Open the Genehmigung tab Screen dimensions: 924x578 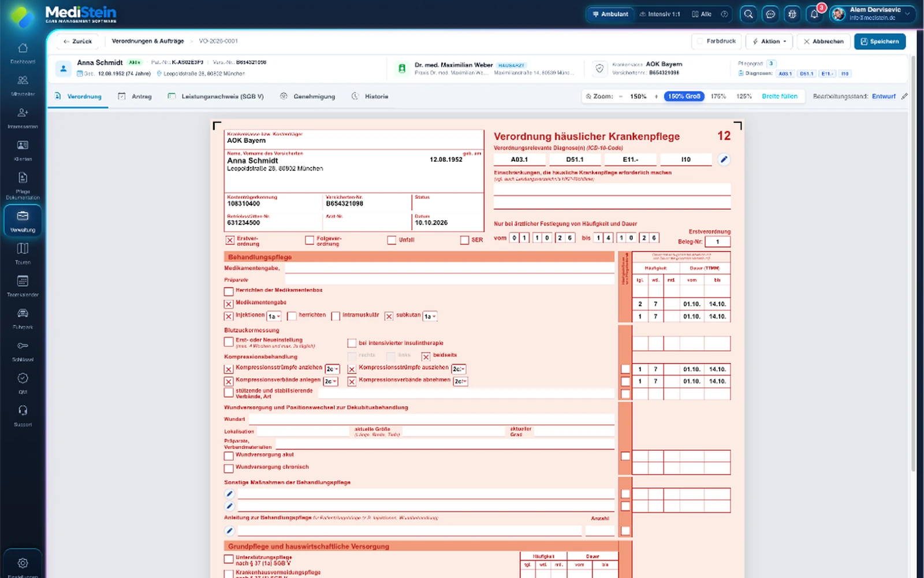pos(308,97)
